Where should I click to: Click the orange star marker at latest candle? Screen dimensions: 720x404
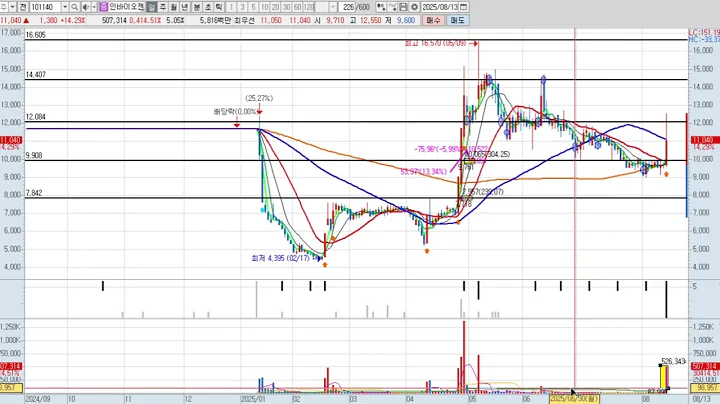click(x=666, y=174)
